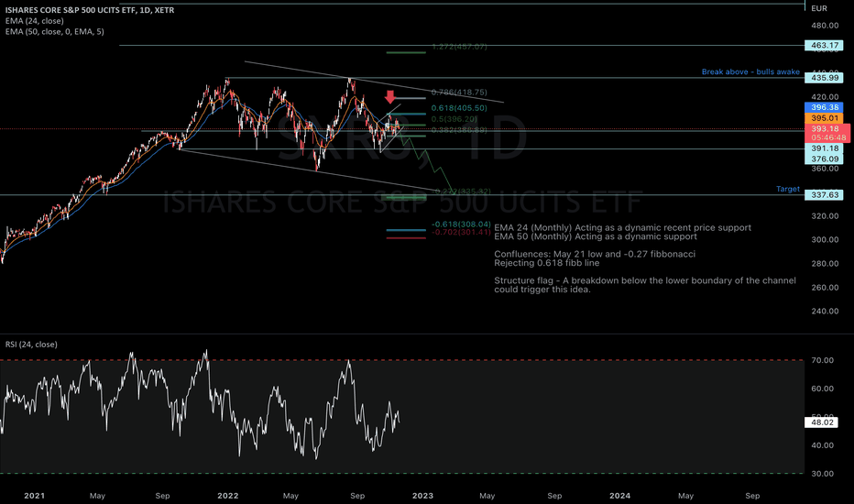This screenshot has height=504, width=854.
Task: Click the 'Structure flag' breakdown note
Action: pos(645,285)
